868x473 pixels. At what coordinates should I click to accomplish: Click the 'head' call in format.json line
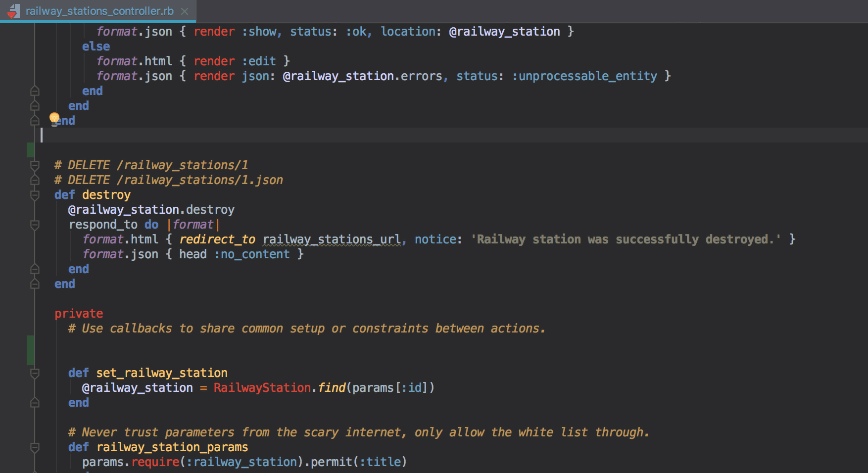193,254
